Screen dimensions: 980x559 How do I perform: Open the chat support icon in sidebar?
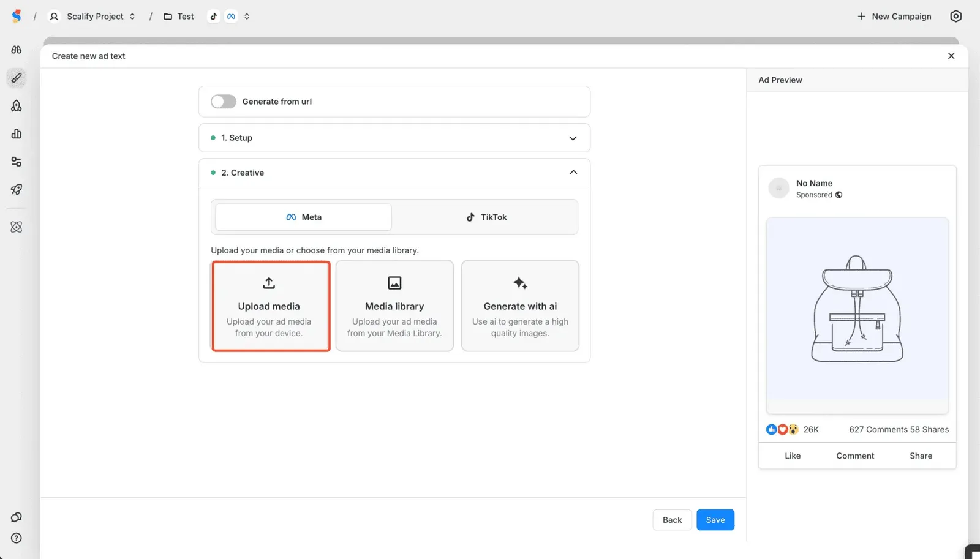click(17, 517)
